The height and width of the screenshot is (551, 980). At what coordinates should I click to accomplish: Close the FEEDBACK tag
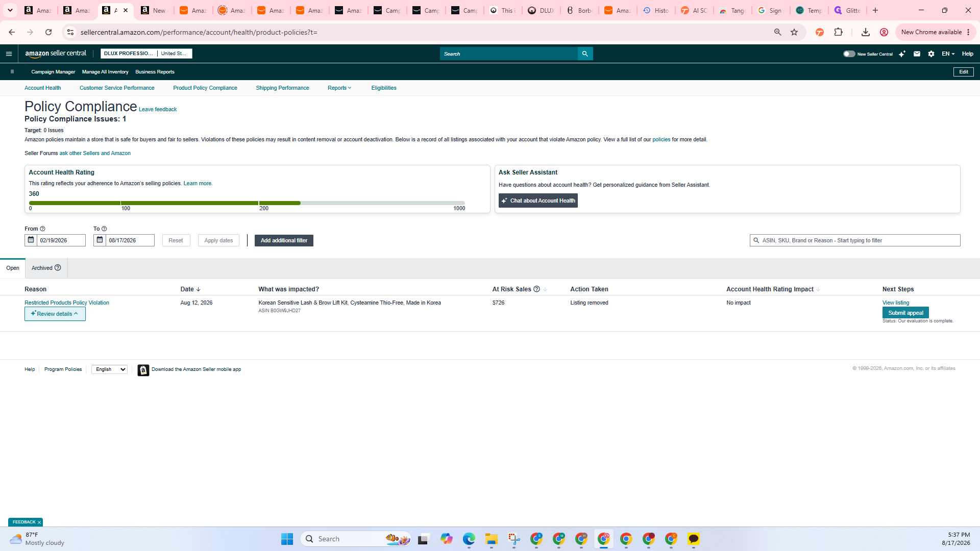coord(39,522)
